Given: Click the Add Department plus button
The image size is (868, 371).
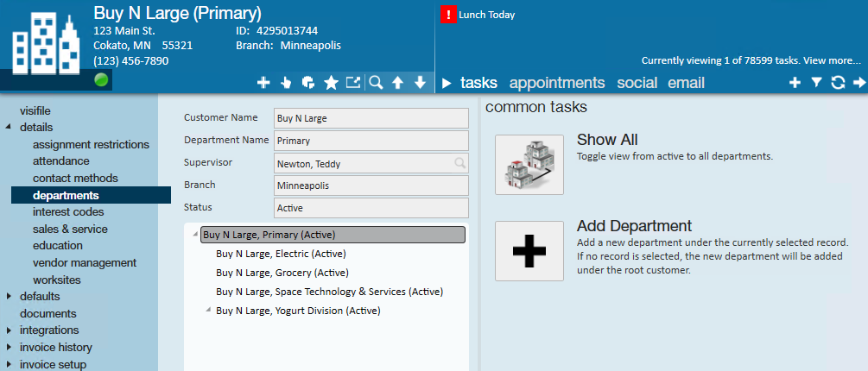Looking at the screenshot, I should 529,251.
